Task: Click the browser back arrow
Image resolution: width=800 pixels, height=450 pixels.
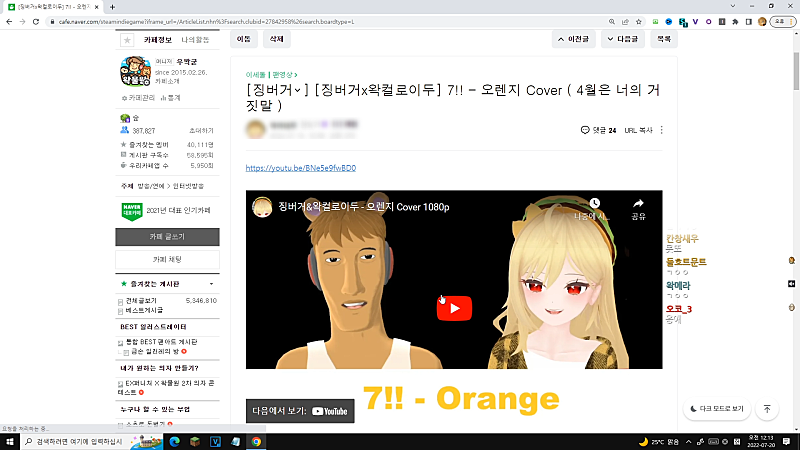Action: coord(9,22)
